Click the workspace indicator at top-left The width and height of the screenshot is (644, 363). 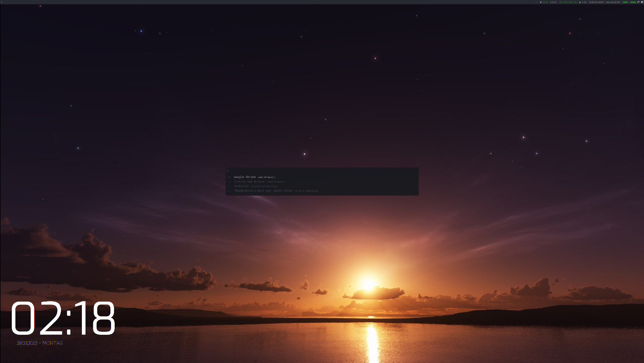(1, 2)
